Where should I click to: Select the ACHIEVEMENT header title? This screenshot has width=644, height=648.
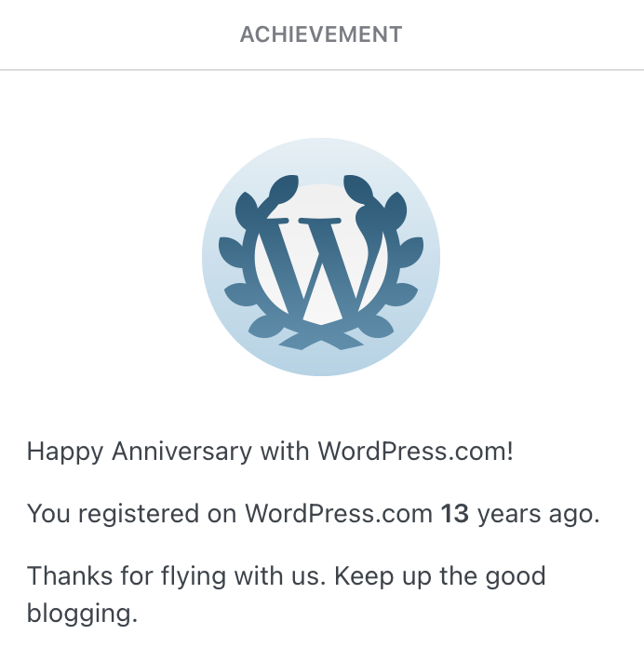321,35
